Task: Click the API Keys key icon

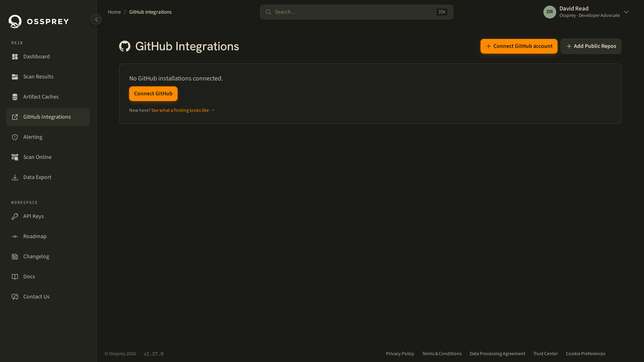Action: pos(15,216)
